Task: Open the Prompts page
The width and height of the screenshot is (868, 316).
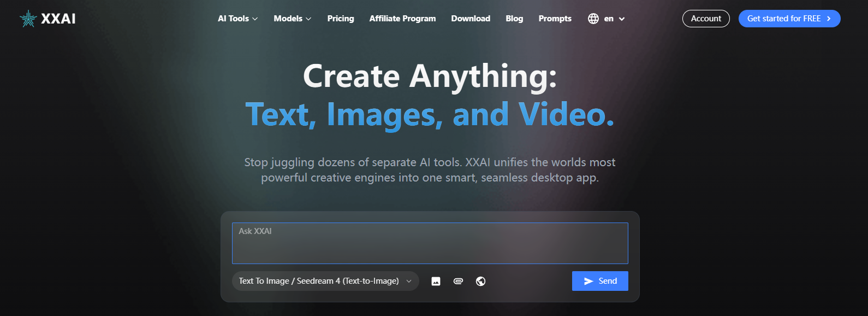Action: (x=555, y=19)
